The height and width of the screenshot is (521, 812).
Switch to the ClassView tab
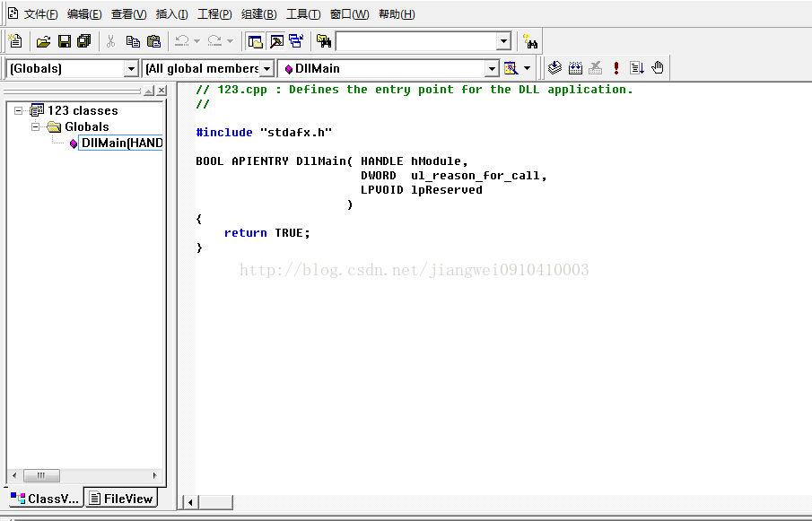45,499
